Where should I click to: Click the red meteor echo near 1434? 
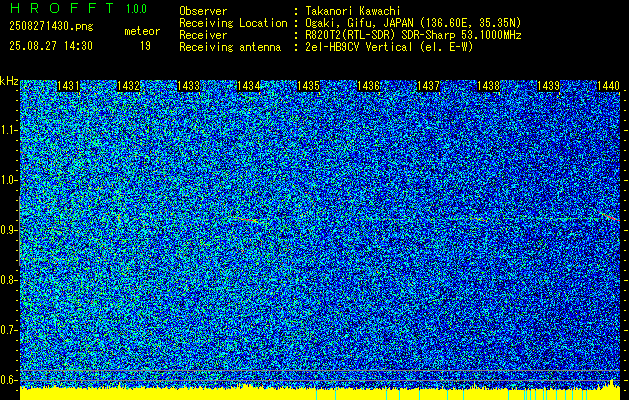pos(246,219)
